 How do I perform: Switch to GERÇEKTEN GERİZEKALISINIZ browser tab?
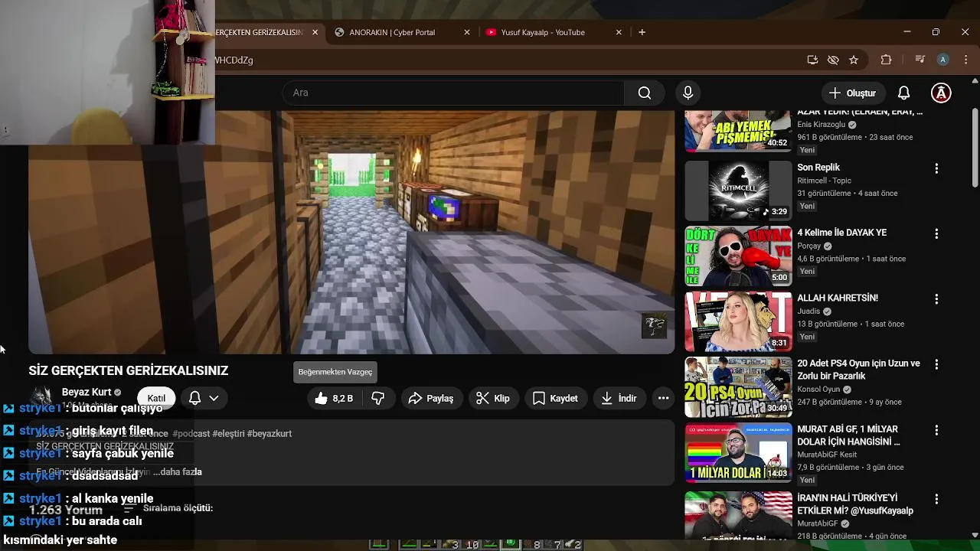coord(259,32)
